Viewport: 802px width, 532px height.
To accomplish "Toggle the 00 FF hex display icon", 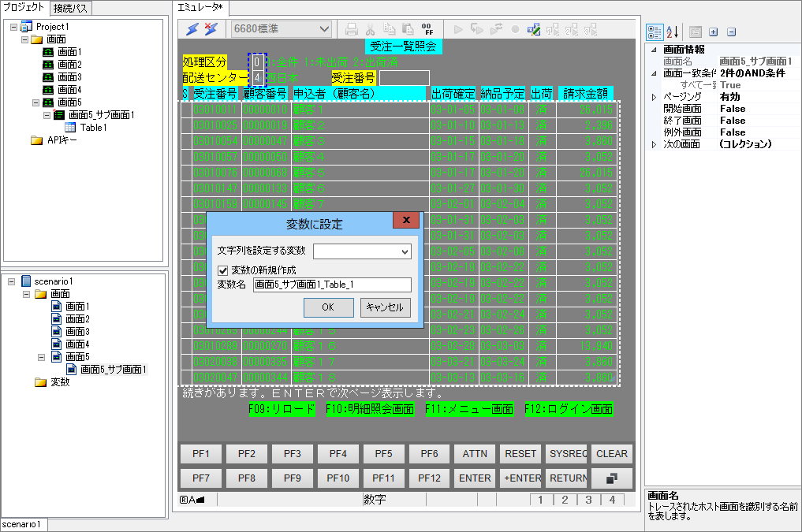I will pos(427,29).
